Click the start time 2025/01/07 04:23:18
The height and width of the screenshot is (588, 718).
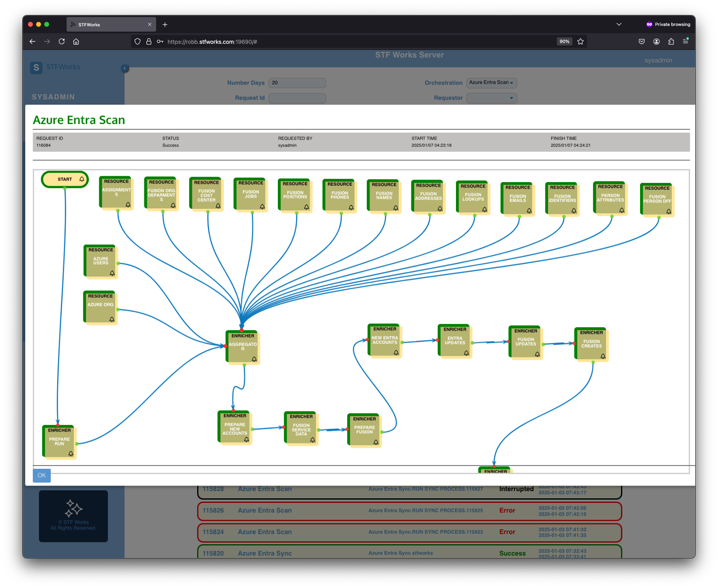point(432,145)
